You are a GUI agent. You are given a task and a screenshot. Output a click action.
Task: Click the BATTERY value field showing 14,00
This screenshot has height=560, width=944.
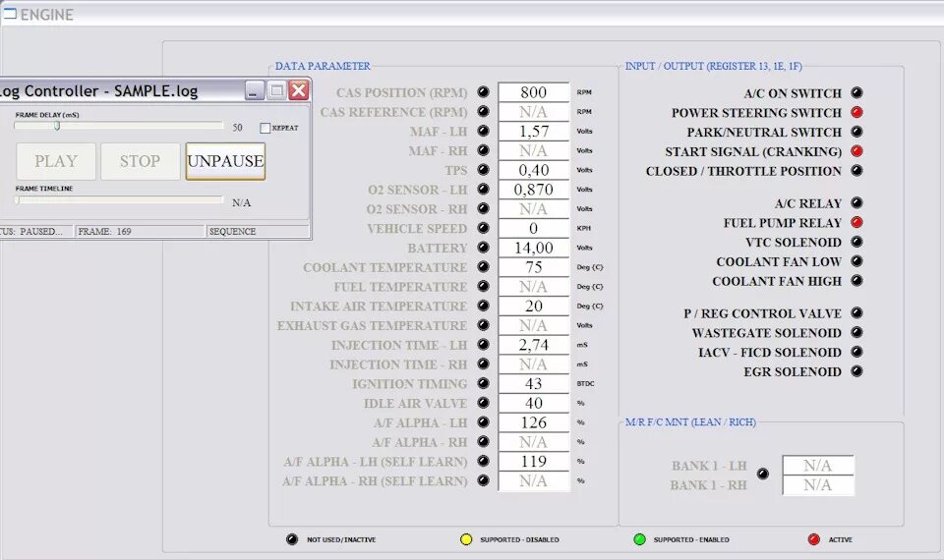533,248
